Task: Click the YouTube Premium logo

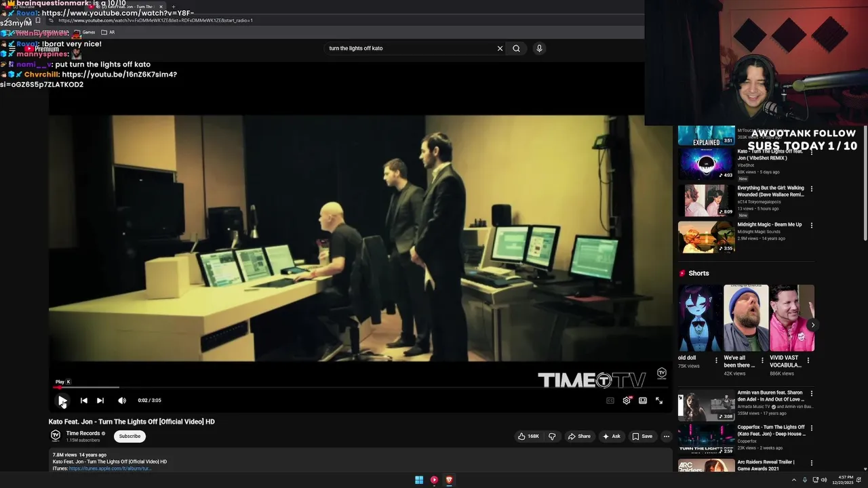Action: 42,49
